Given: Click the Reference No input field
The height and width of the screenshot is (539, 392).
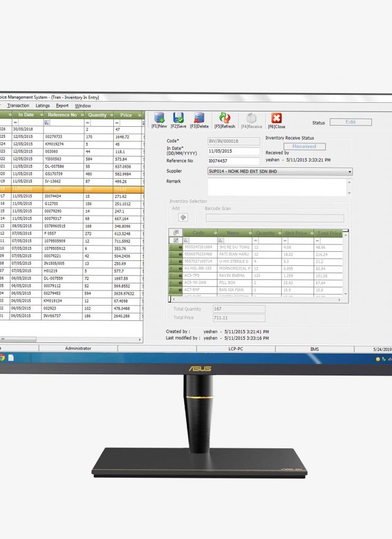Looking at the screenshot, I should point(233,161).
